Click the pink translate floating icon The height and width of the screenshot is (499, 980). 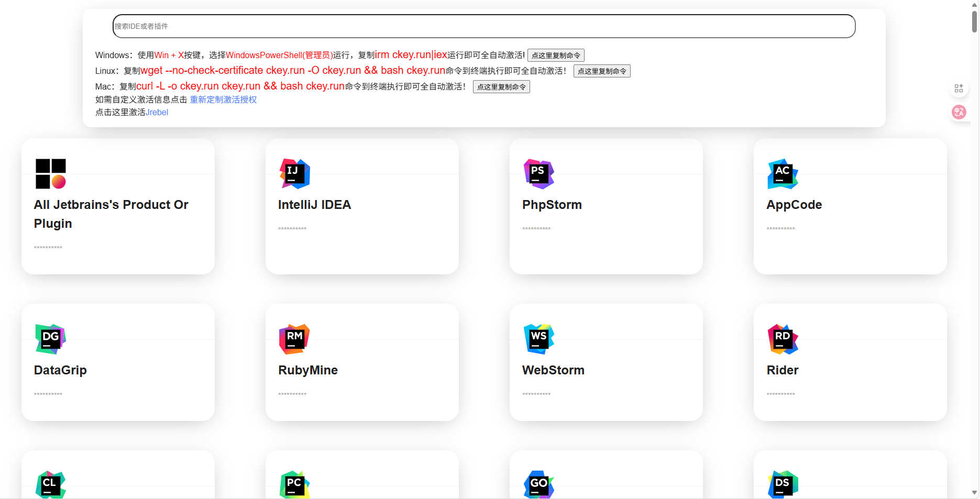point(959,112)
